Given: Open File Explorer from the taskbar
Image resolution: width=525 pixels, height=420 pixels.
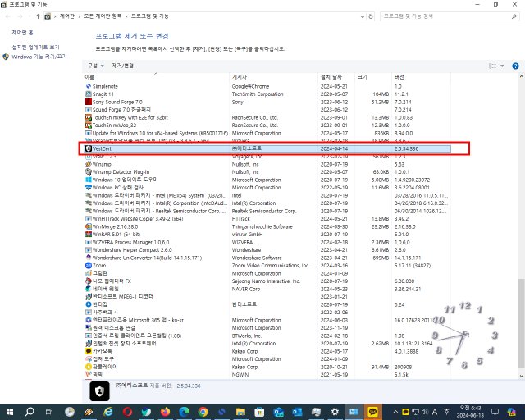Looking at the screenshot, I should coord(240,412).
